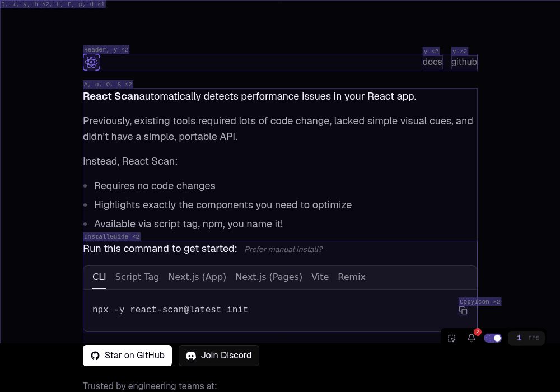Click the Prefer manual install? link
560x392 pixels.
point(283,249)
